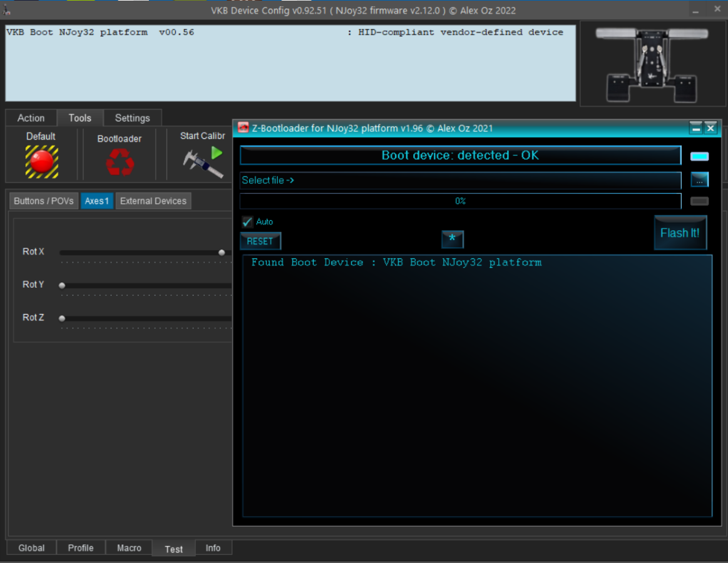Select the Test bottom tab
Image resolution: width=728 pixels, height=563 pixels.
point(173,549)
